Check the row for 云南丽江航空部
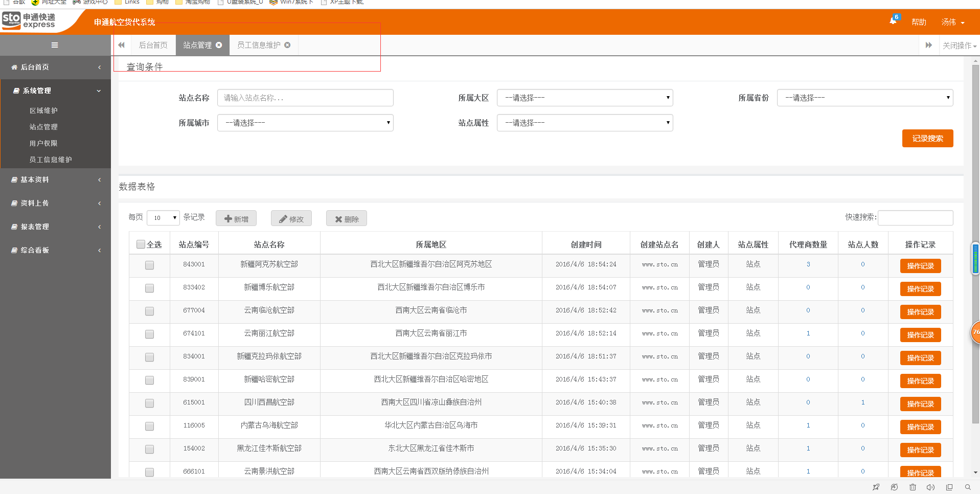Viewport: 980px width, 494px height. [149, 334]
